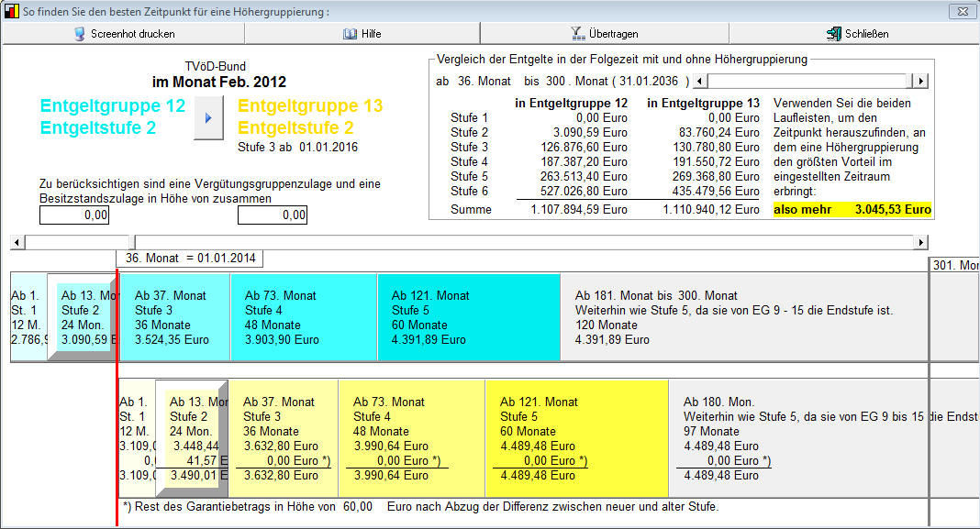Select the cyan 'Ab 37. Monat Stufe 3' block
This screenshot has width=980, height=529.
pos(174,317)
